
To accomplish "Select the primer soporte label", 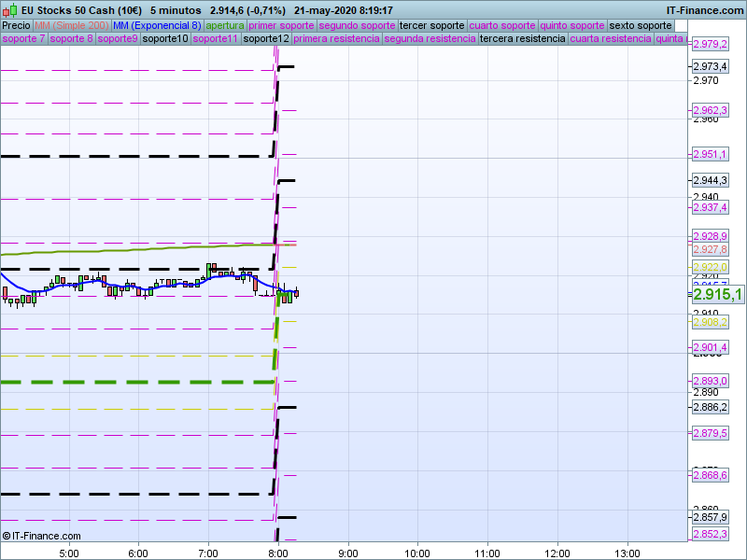I will tap(282, 25).
